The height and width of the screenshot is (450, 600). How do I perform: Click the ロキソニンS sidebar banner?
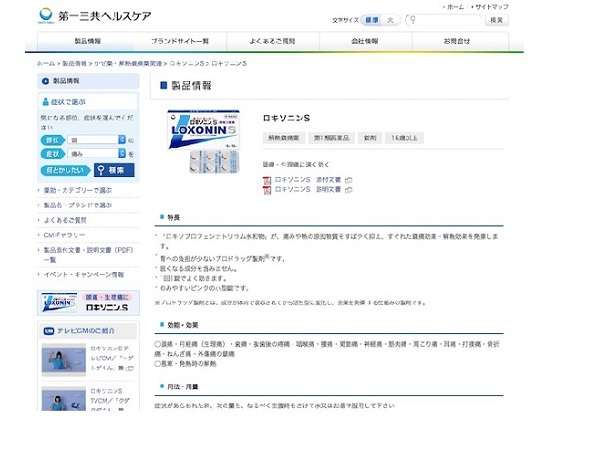pyautogui.click(x=88, y=303)
